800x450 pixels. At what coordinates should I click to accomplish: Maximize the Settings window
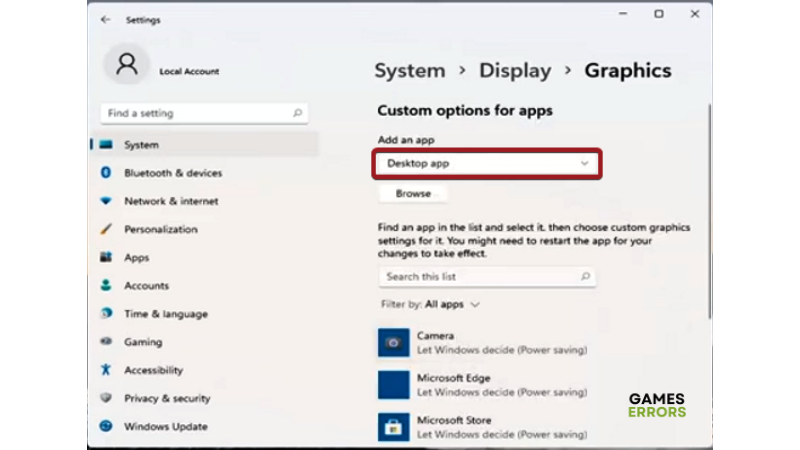659,14
